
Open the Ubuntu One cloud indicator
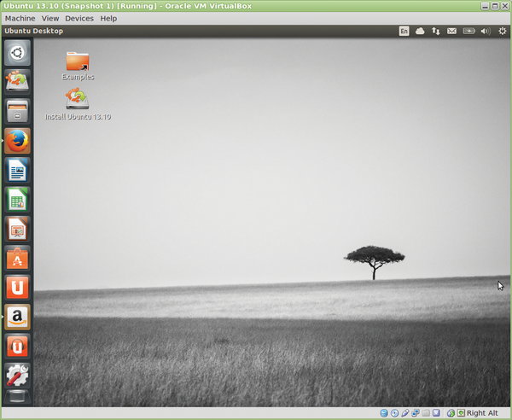point(420,31)
